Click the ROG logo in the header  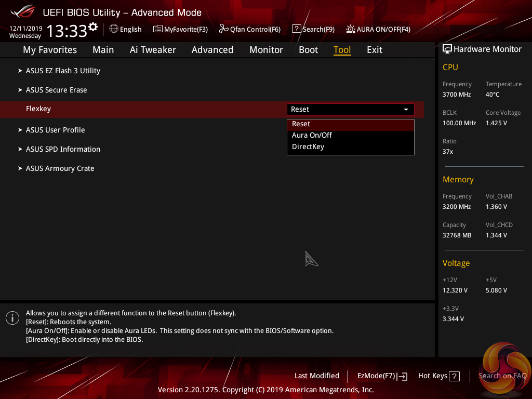point(22,12)
